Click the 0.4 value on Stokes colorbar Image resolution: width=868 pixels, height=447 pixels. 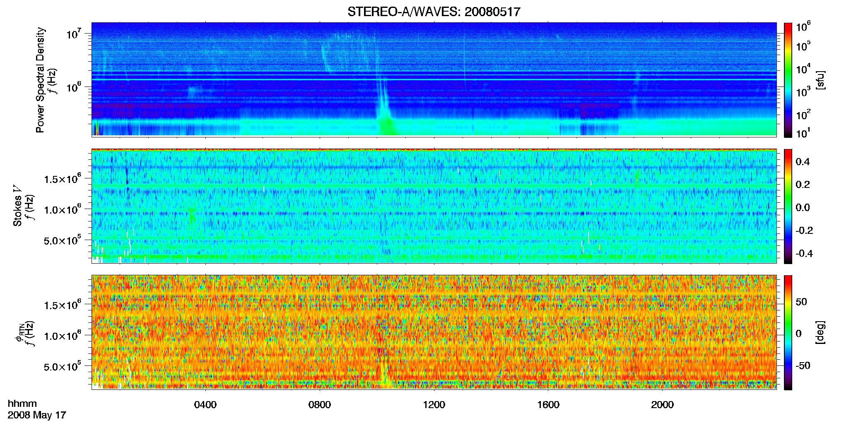[803, 162]
